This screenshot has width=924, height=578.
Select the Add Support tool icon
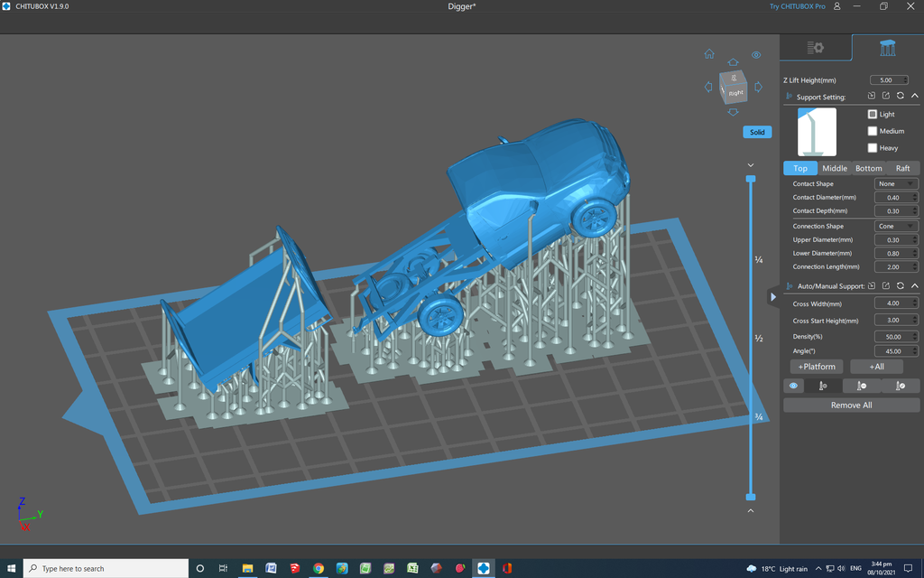click(822, 386)
